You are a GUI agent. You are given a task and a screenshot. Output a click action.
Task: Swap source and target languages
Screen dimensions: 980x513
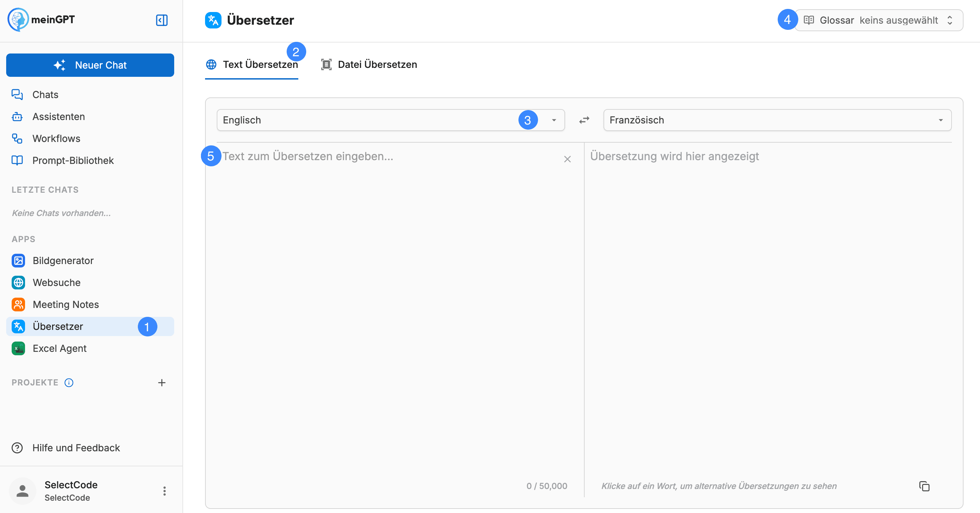click(x=584, y=120)
